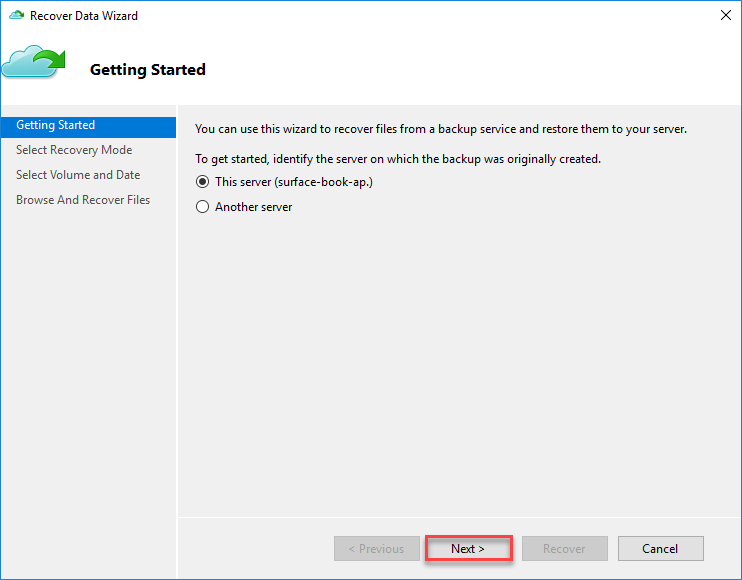
Task: Click the Cancel button
Action: 660,549
